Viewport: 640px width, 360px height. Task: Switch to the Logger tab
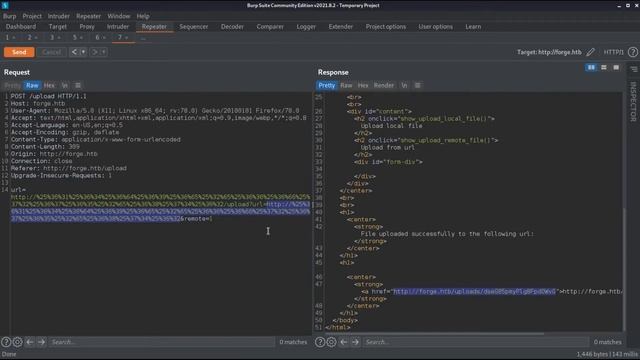click(x=306, y=27)
